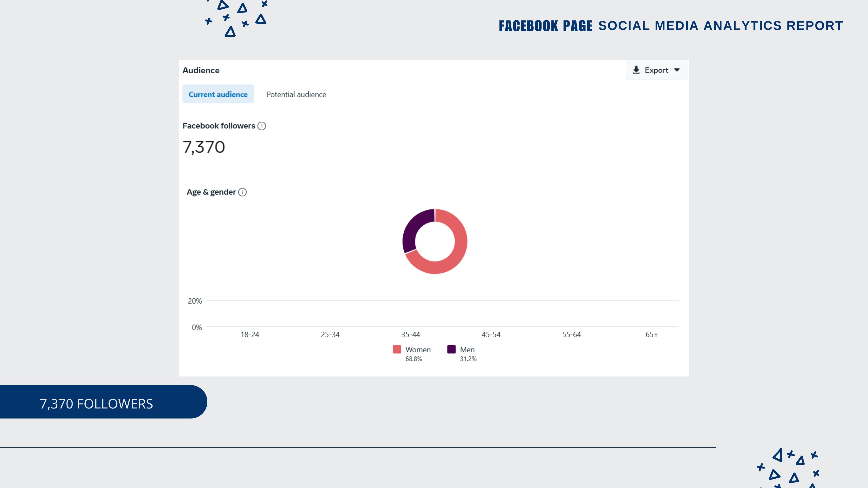This screenshot has height=488, width=868.
Task: Click the Export download icon
Action: (636, 70)
